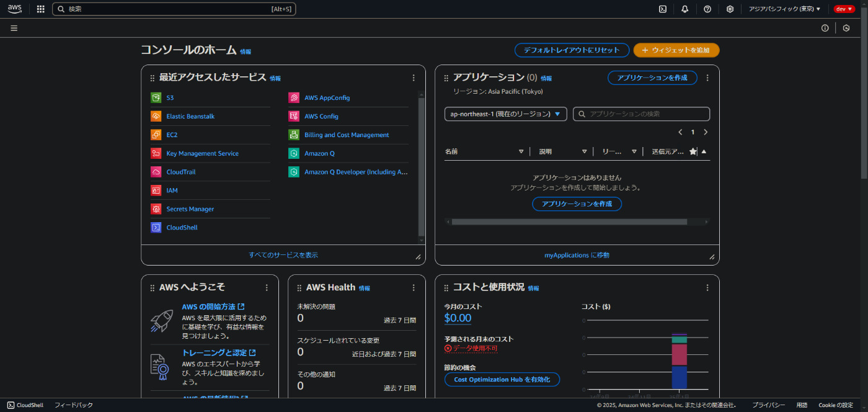Click the CloudShell service icon in recent list
The width and height of the screenshot is (868, 412).
[x=156, y=228]
